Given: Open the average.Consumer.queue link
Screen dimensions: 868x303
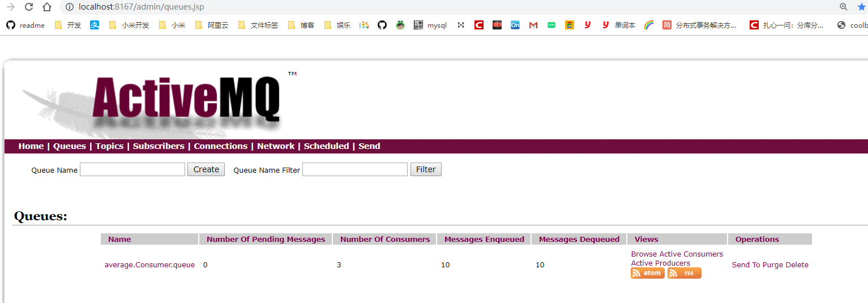Looking at the screenshot, I should (x=149, y=265).
